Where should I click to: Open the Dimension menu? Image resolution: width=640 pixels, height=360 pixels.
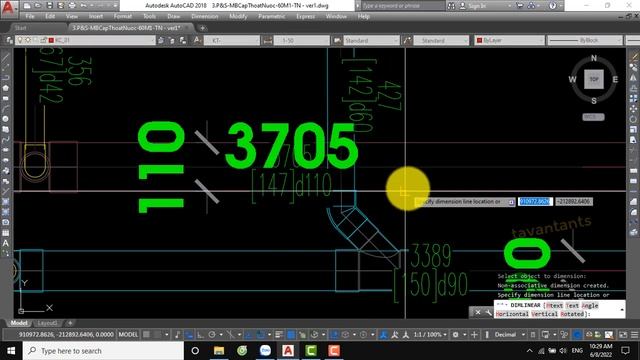[204, 16]
